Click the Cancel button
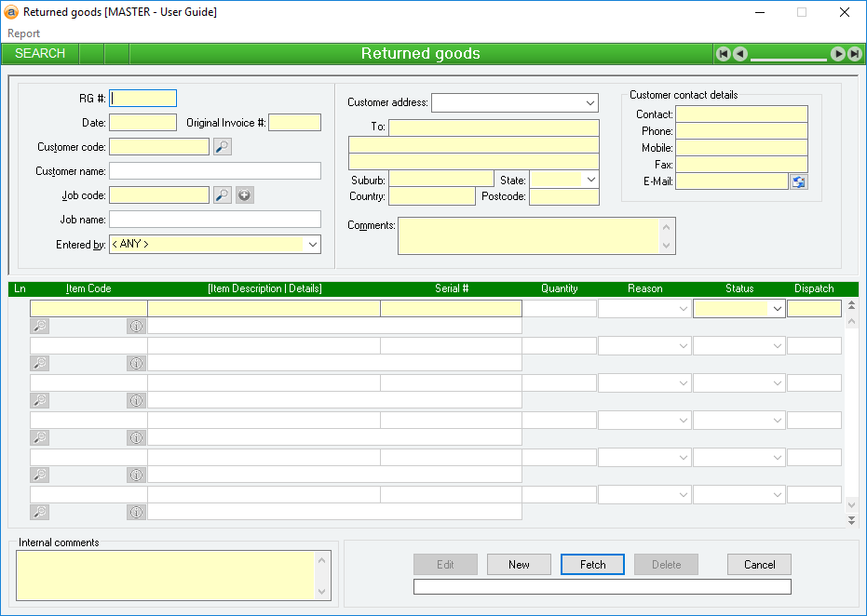This screenshot has width=867, height=616. coord(759,564)
